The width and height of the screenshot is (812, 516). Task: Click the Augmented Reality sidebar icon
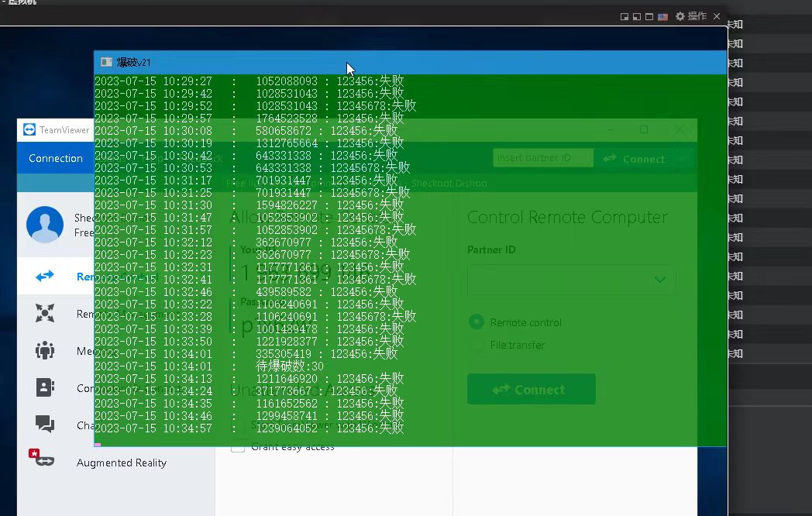tap(41, 457)
